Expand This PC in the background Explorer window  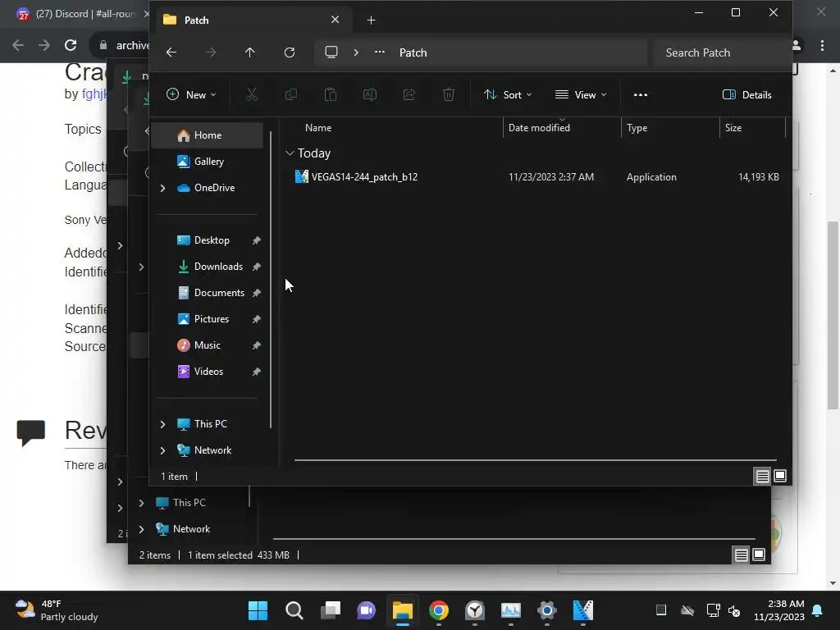[141, 503]
